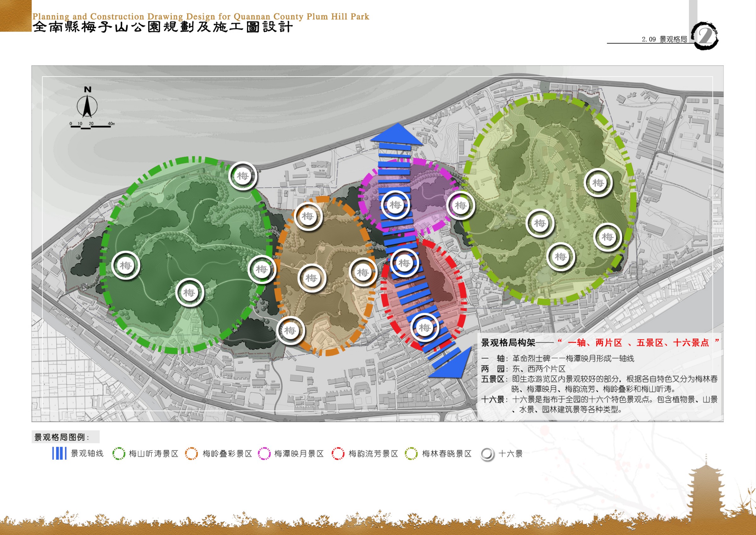756x535 pixels.
Task: Click the red dashed circle legend icon for 梅韵流芳景区
Action: pyautogui.click(x=338, y=454)
